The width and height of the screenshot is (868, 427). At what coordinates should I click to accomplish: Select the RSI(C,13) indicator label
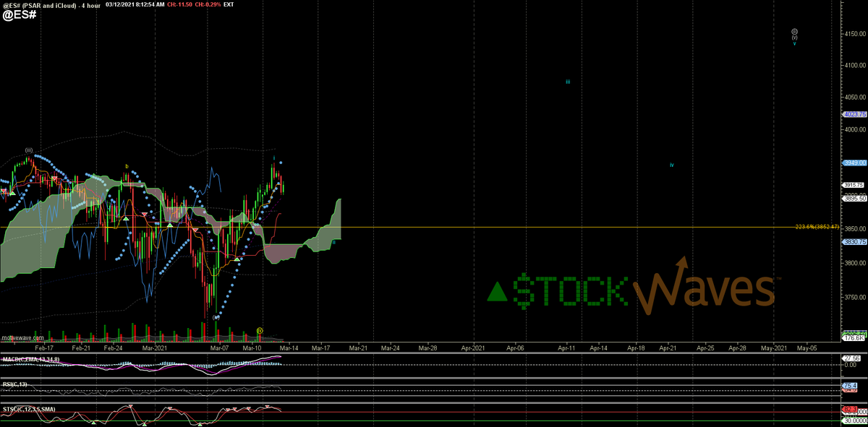tap(14, 384)
